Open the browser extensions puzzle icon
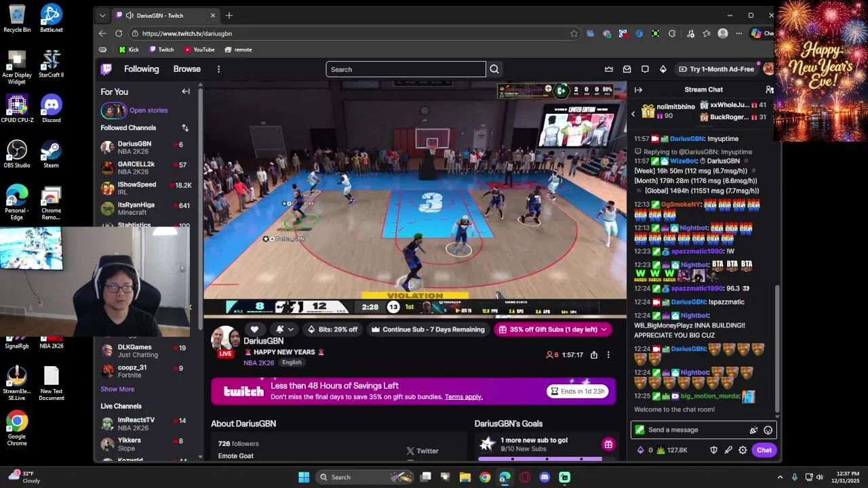Screen dimensions: 868x488 [672, 33]
